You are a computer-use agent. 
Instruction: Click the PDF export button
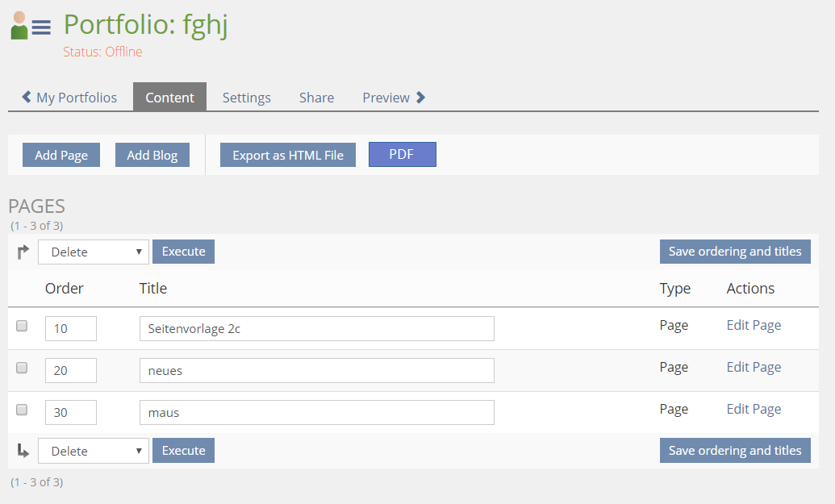pyautogui.click(x=402, y=155)
